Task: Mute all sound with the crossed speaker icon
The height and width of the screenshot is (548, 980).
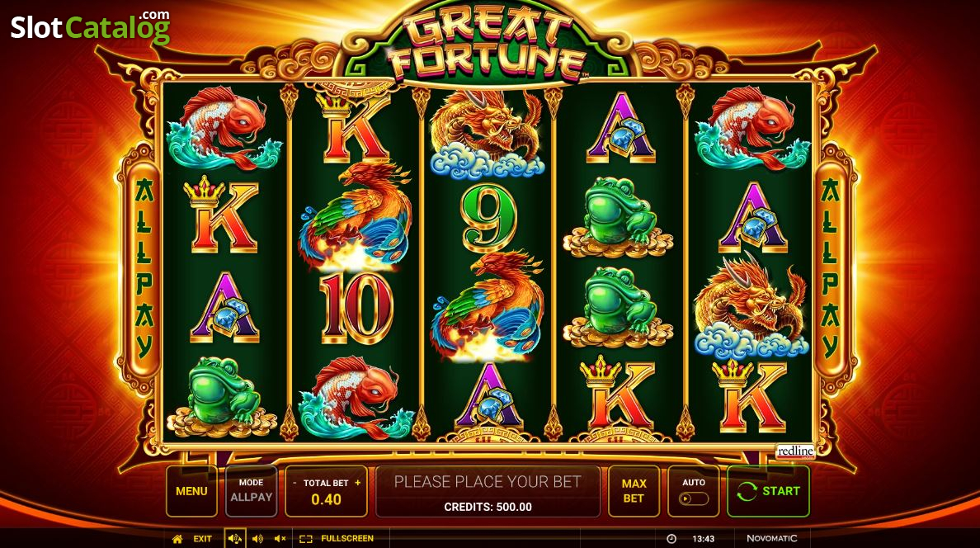Action: click(x=280, y=539)
